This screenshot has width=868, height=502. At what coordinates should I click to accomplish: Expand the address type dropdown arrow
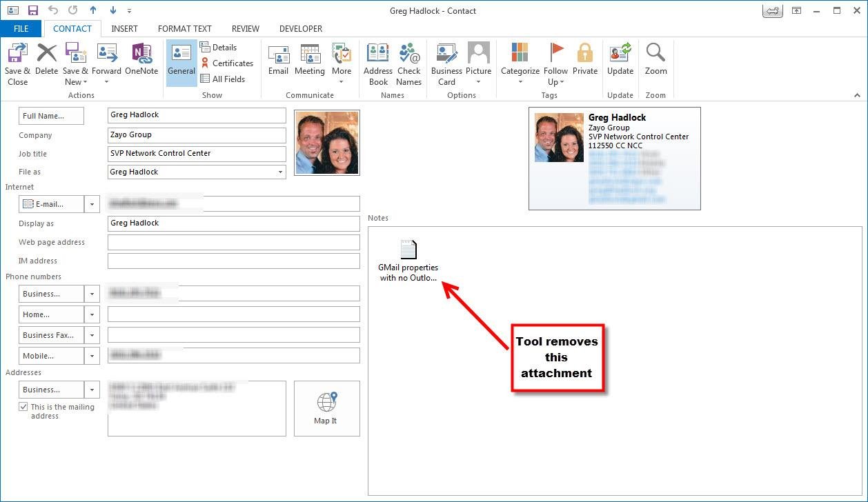pos(92,390)
